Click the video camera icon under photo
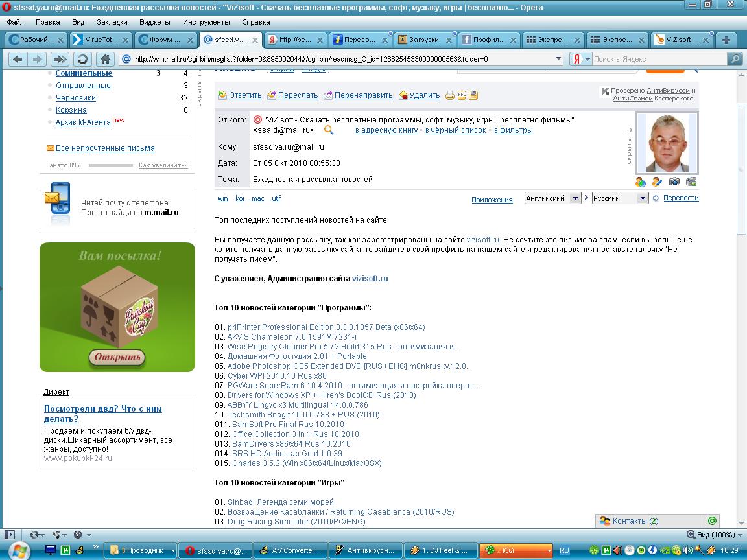Viewport: 747px width, 560px height. click(691, 181)
